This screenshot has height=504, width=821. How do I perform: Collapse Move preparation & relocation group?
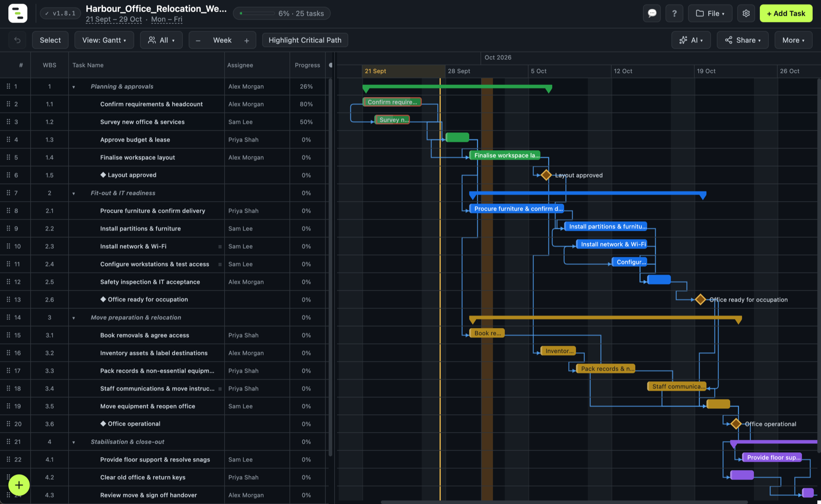coord(73,318)
